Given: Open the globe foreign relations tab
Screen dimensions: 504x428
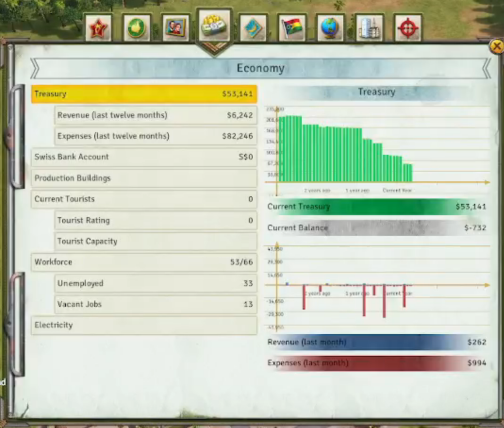Looking at the screenshot, I should [x=330, y=28].
